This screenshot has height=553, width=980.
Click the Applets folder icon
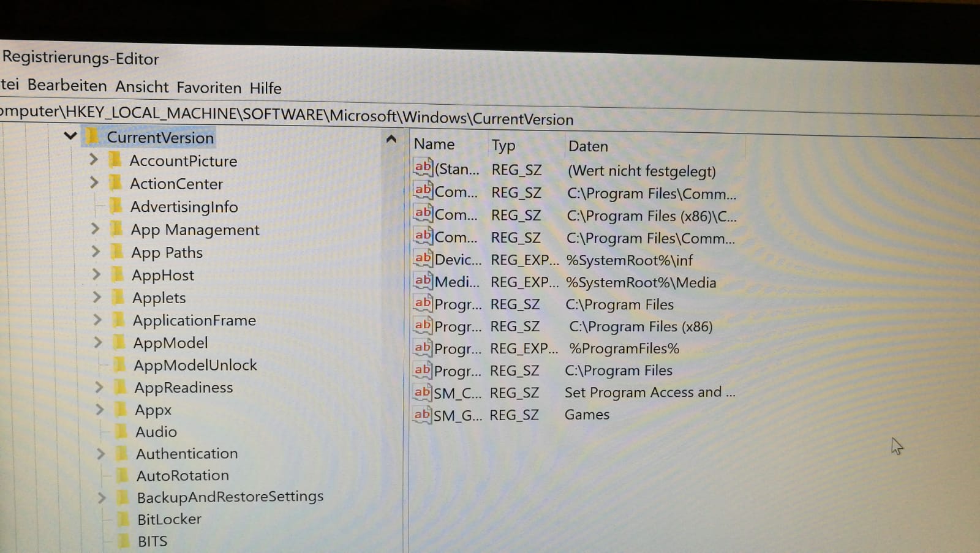(x=118, y=297)
